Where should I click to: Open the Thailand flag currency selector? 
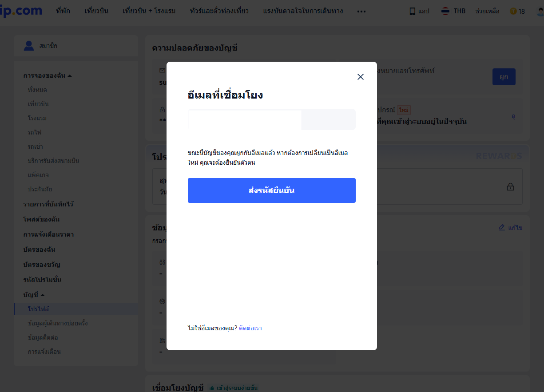coord(445,11)
